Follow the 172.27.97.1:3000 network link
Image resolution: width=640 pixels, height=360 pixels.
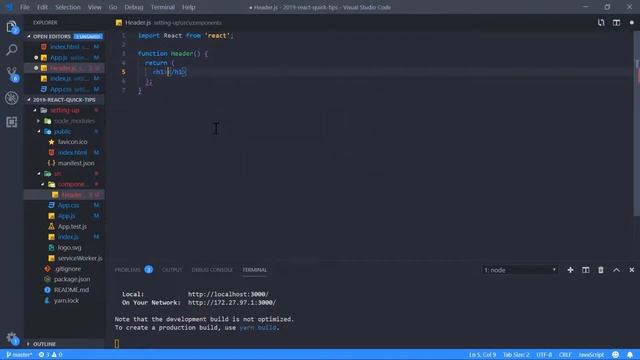click(x=232, y=302)
